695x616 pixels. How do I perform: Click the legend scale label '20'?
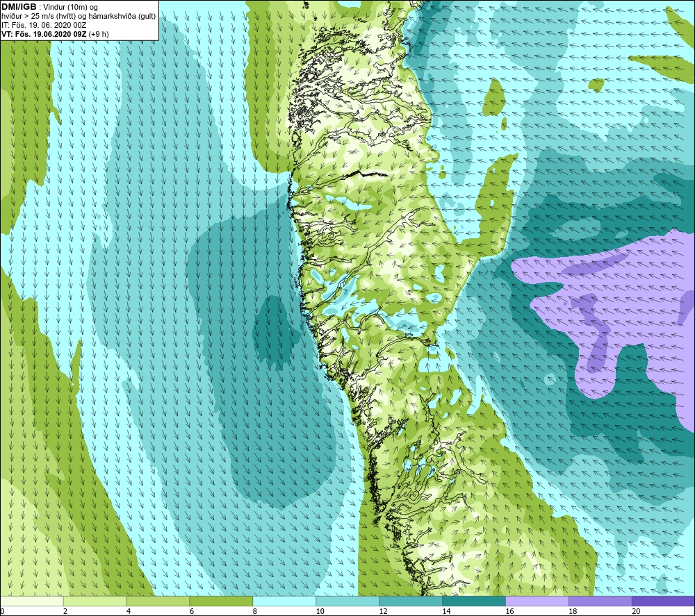[x=636, y=611]
